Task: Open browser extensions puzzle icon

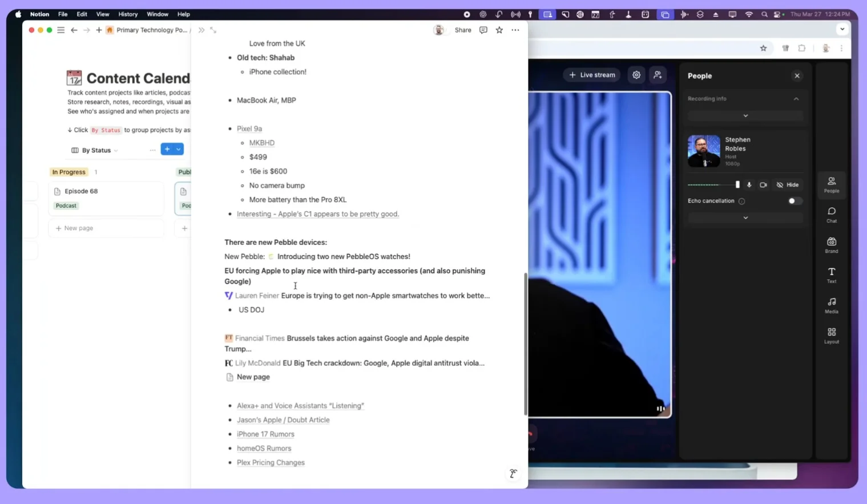Action: pyautogui.click(x=802, y=49)
